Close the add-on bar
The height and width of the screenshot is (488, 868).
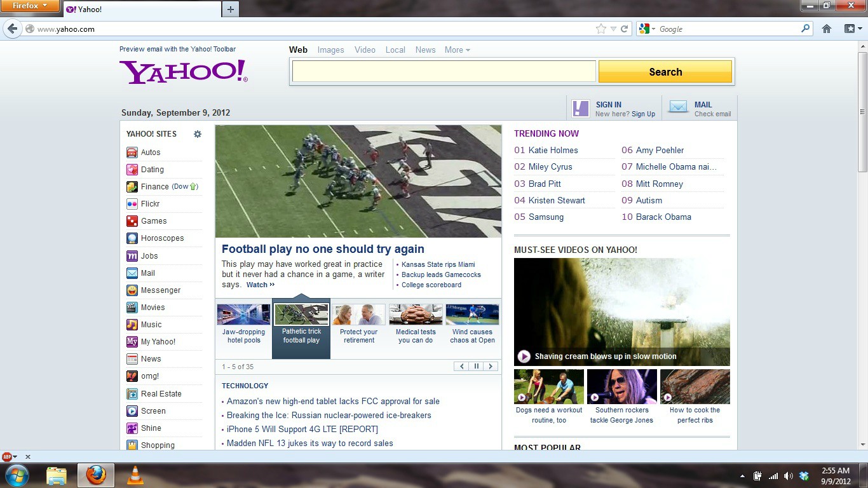[28, 457]
